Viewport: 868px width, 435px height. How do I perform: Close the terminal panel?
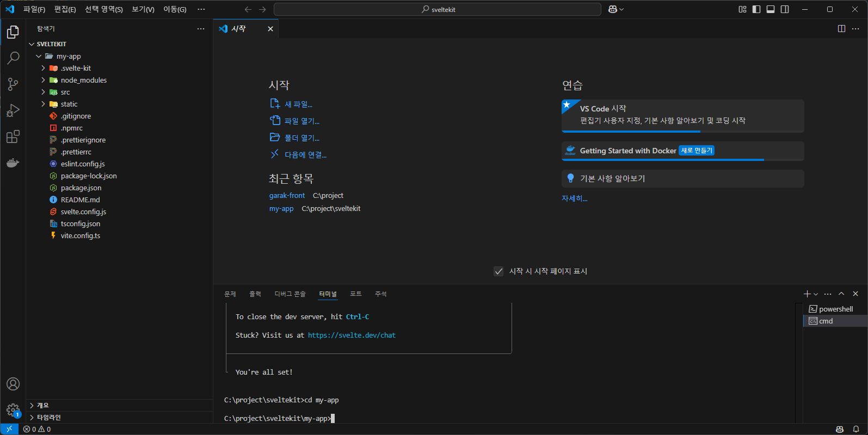(x=855, y=294)
